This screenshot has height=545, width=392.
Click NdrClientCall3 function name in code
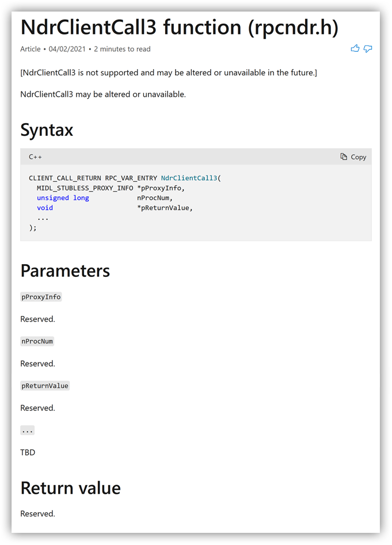189,178
